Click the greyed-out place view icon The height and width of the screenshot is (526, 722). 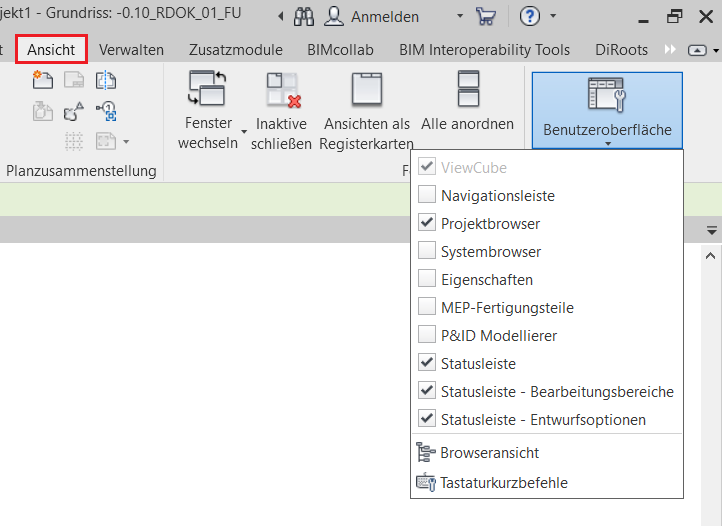click(x=42, y=111)
